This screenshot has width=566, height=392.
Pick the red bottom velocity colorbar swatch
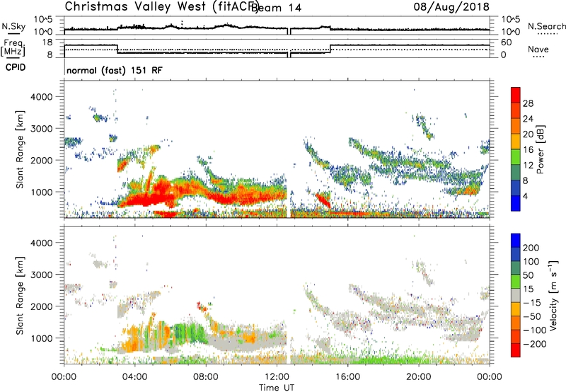pos(516,350)
